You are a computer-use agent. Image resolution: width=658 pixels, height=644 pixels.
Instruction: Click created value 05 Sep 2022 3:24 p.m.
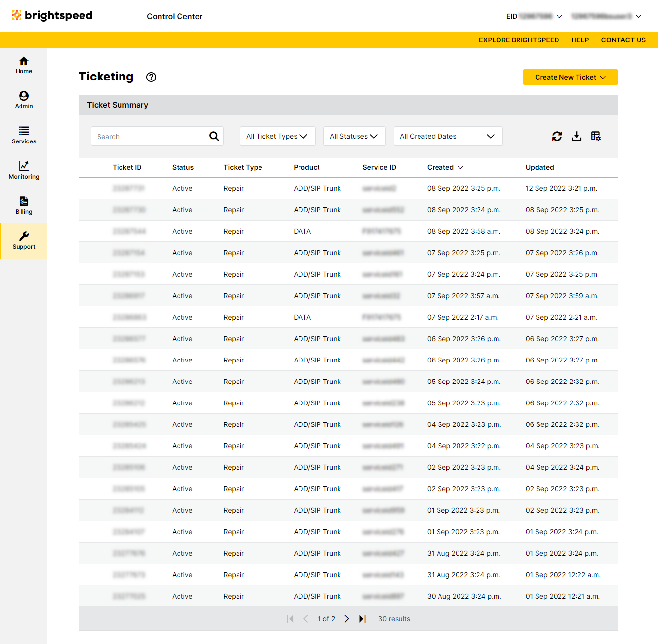point(464,382)
